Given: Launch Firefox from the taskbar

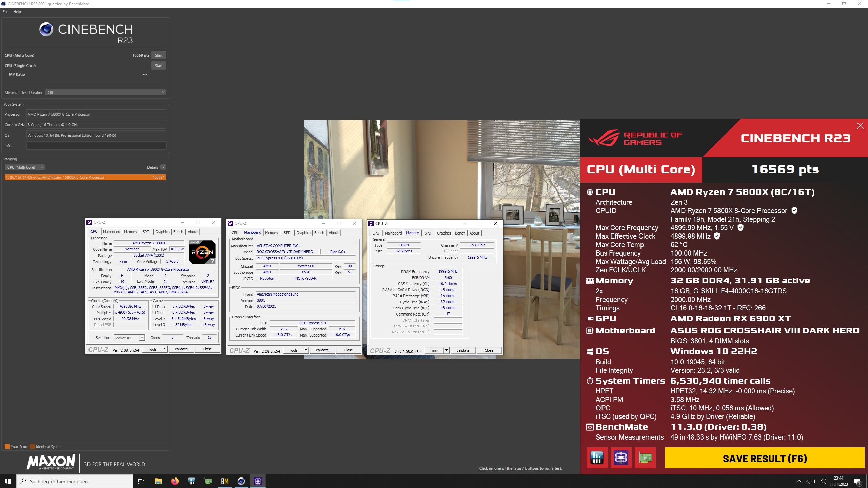Looking at the screenshot, I should click(175, 481).
